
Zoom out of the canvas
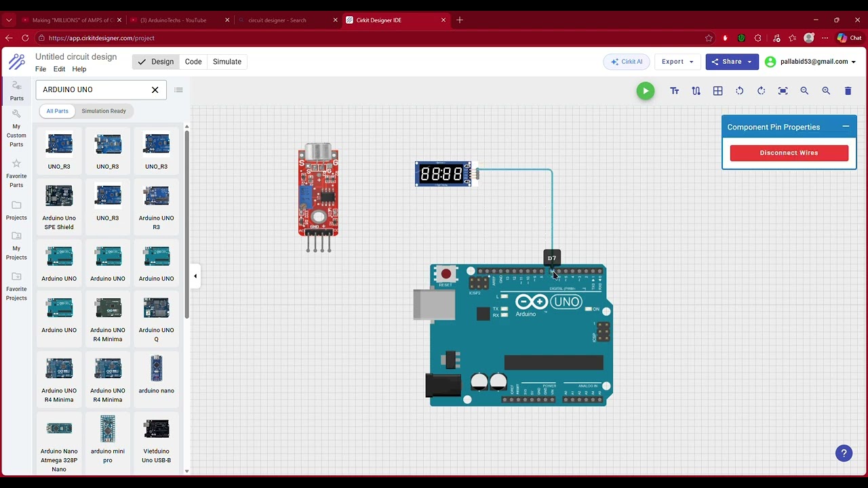point(804,91)
